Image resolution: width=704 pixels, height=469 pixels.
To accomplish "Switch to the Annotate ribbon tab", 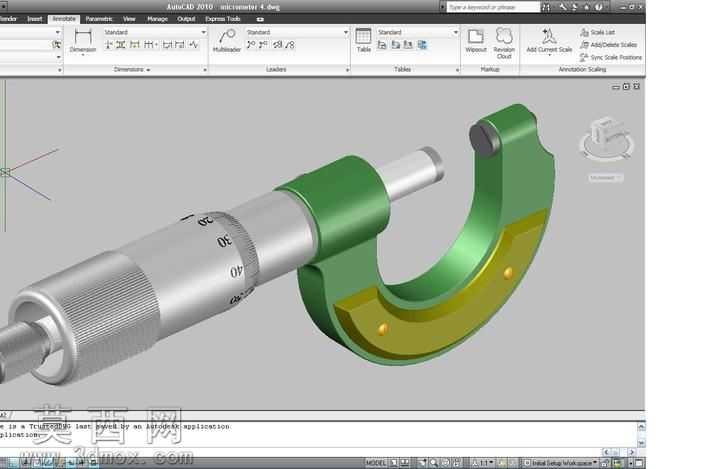I will (x=64, y=19).
